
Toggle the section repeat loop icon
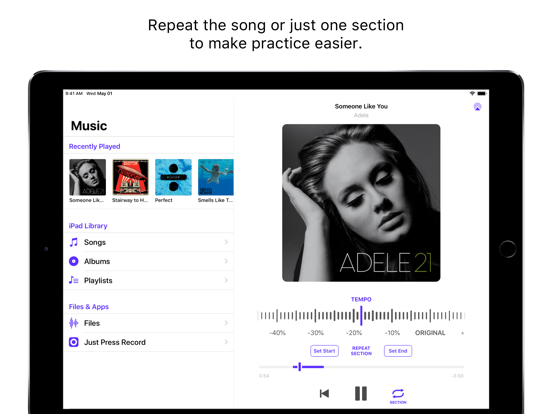pos(398,393)
